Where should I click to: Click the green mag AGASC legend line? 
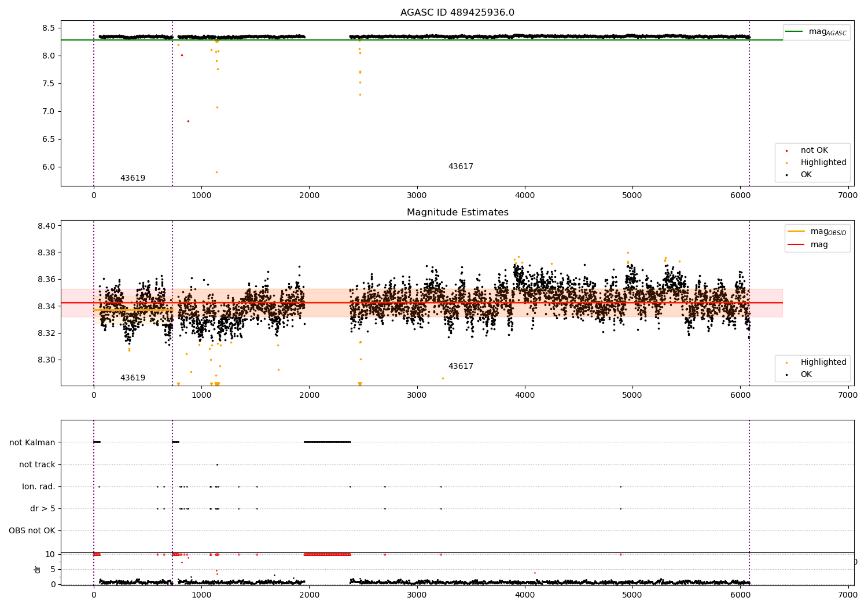(x=794, y=31)
